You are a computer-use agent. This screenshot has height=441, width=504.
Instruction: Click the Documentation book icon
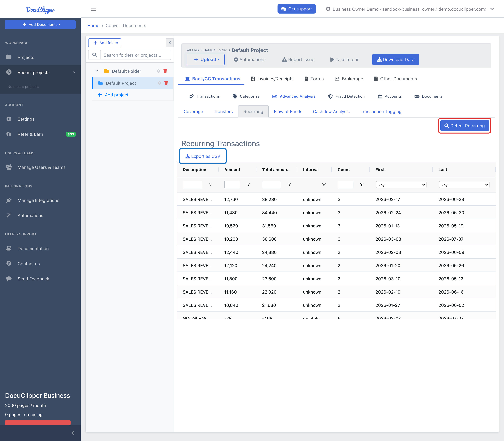click(x=9, y=248)
